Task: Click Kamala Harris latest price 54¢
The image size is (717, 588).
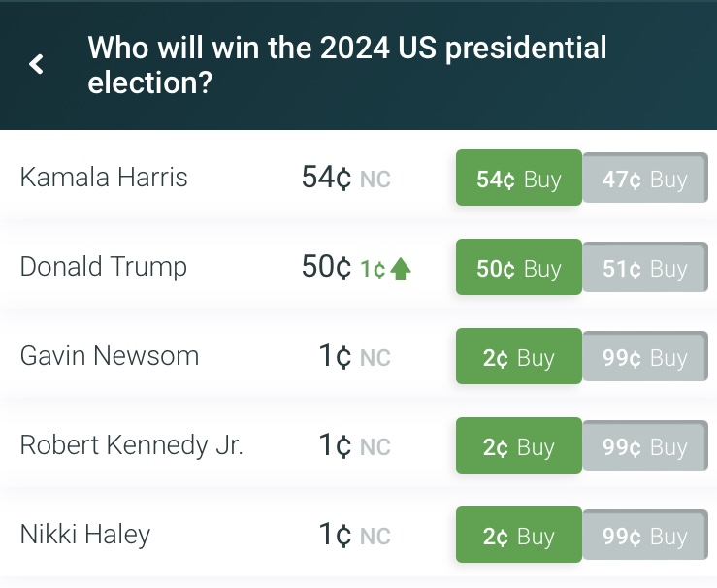Action: click(326, 179)
